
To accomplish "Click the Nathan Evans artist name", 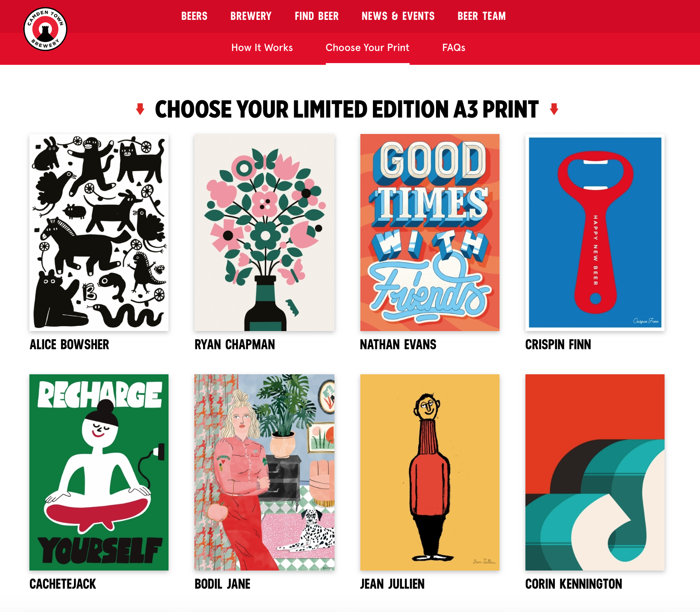I will pos(398,344).
